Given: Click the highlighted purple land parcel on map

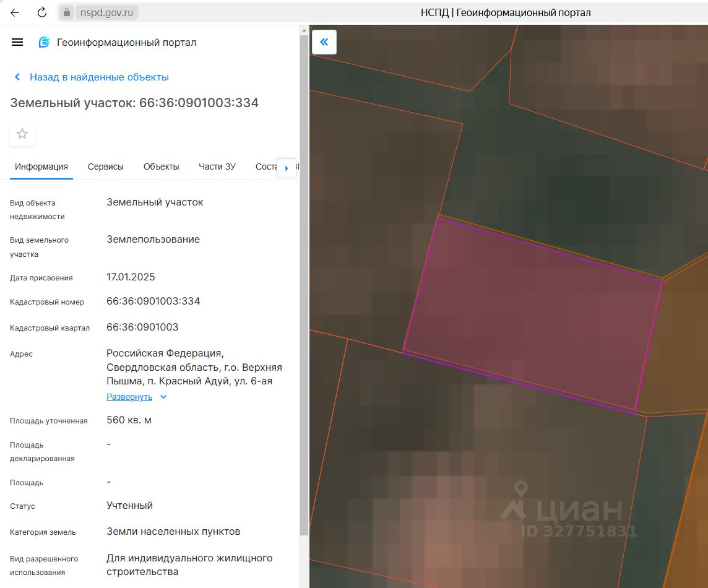Looking at the screenshot, I should pyautogui.click(x=533, y=315).
